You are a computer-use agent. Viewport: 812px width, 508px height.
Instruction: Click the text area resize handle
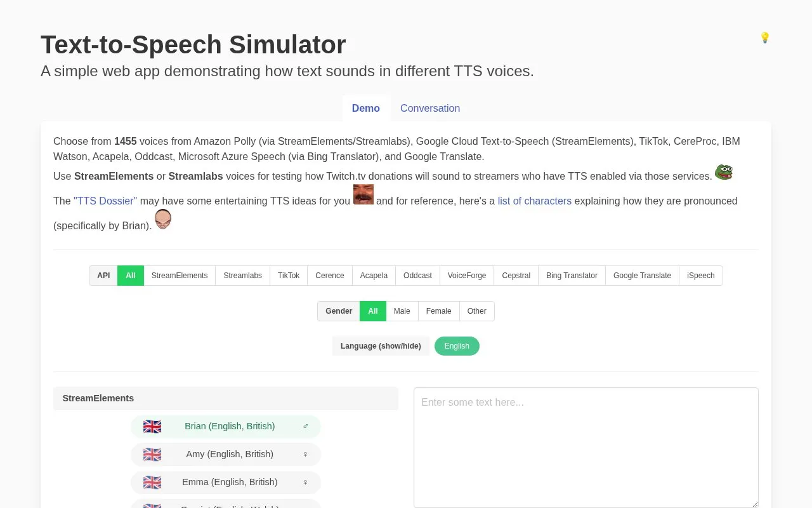tap(754, 503)
